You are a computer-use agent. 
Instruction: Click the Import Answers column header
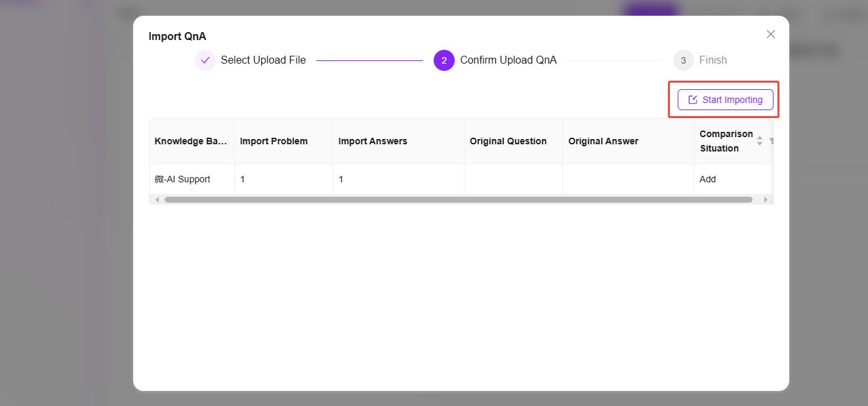coord(373,141)
